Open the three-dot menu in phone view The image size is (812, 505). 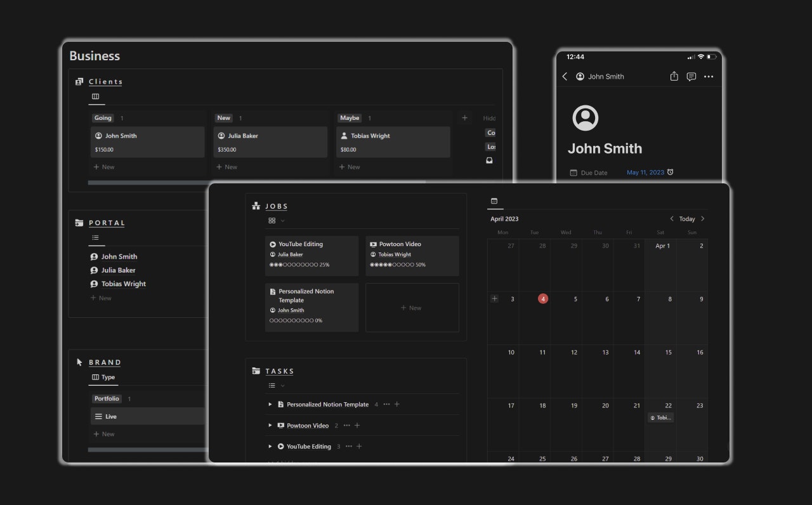tap(709, 77)
